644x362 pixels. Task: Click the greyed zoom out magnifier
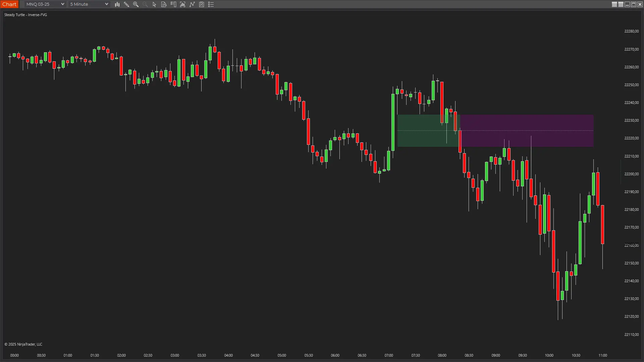click(x=145, y=4)
